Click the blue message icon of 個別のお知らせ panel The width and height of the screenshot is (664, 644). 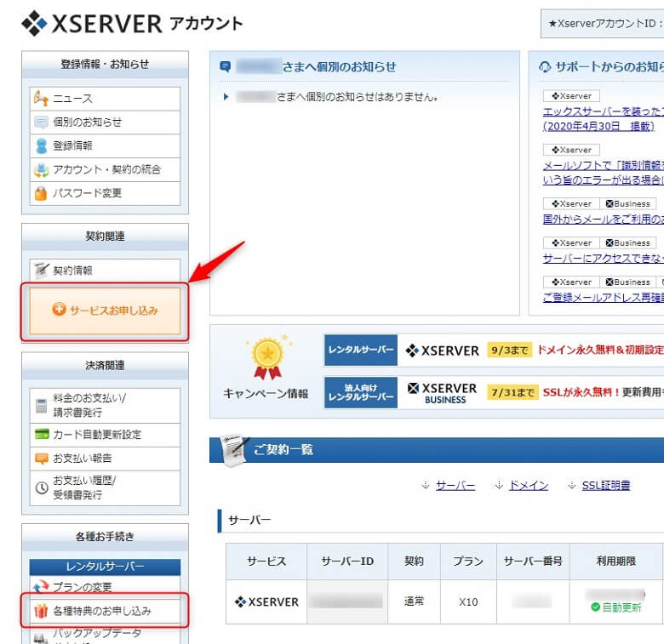coord(226,66)
